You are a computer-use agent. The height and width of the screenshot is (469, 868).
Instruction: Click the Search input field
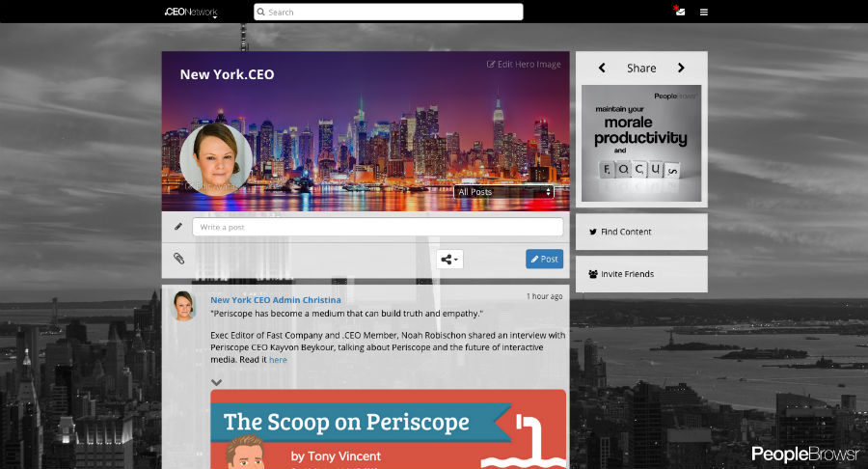pyautogui.click(x=388, y=12)
